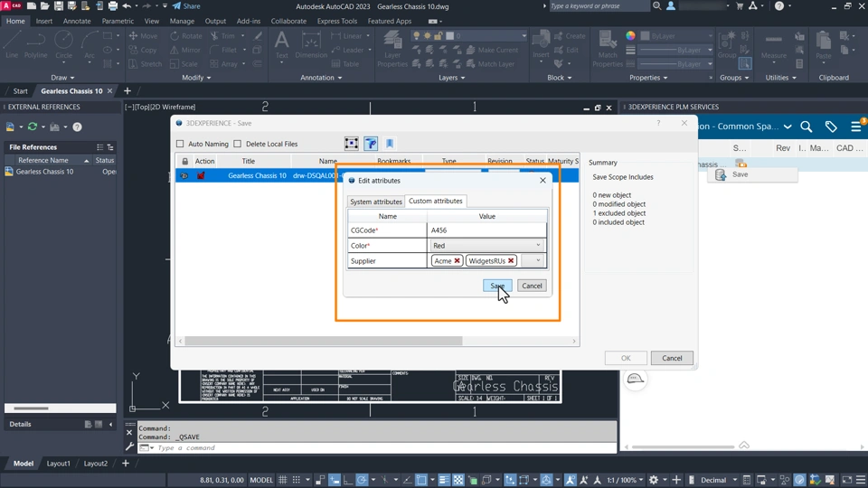Toggle ortho mode in status bar
868x488 pixels.
click(x=347, y=480)
